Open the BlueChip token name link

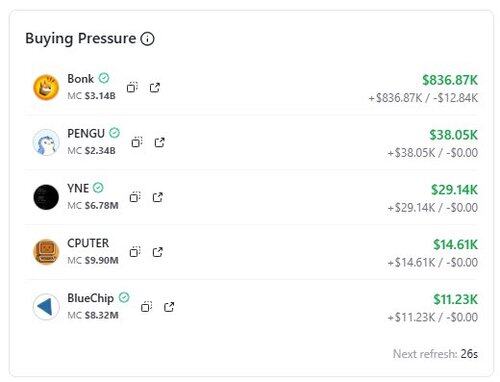click(x=90, y=298)
